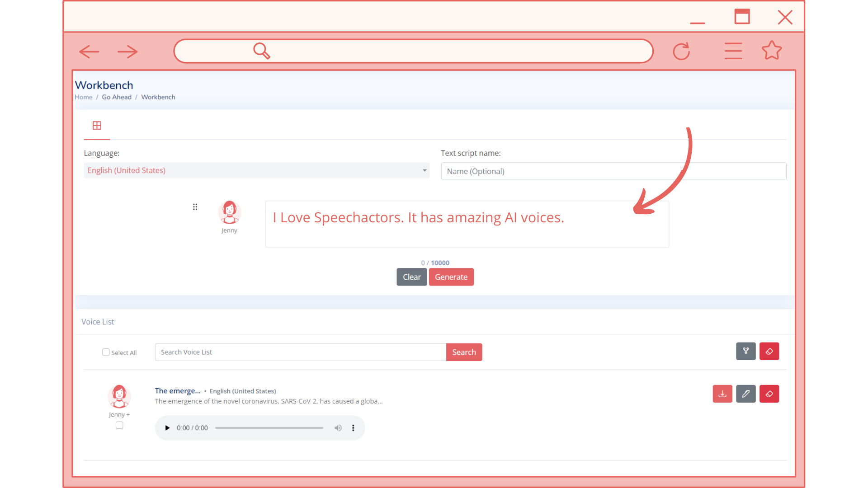Viewport: 868px width, 488px height.
Task: Click the Home breadcrumb navigation link
Action: pyautogui.click(x=83, y=97)
